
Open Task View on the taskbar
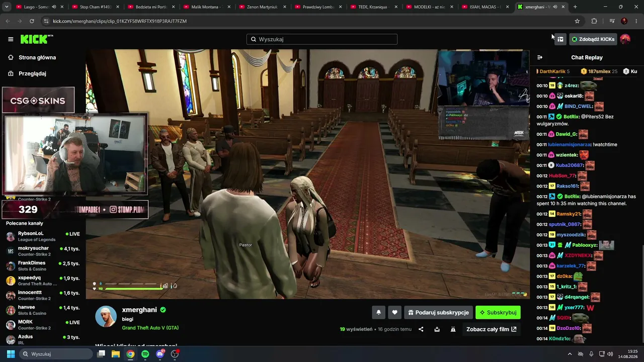click(101, 354)
